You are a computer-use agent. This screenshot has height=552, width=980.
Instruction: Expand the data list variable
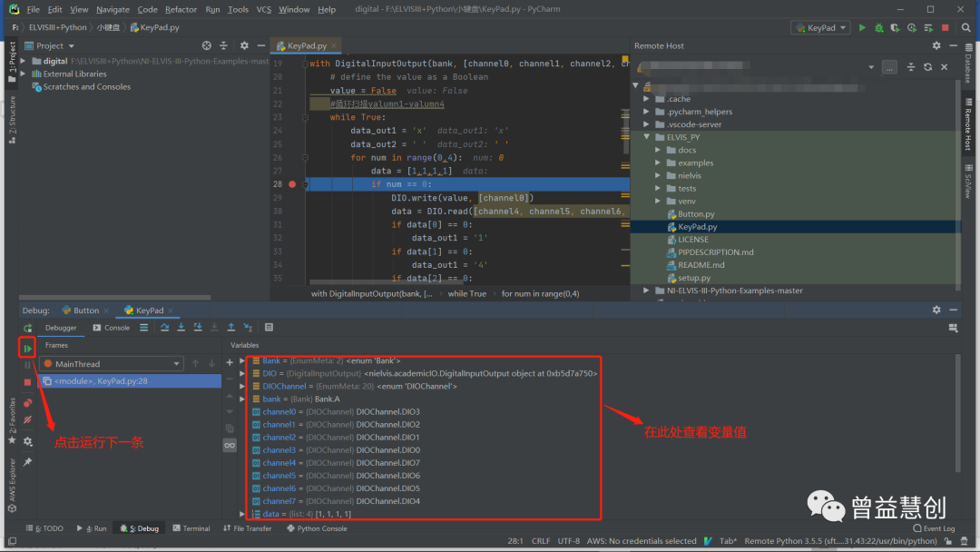(x=242, y=514)
